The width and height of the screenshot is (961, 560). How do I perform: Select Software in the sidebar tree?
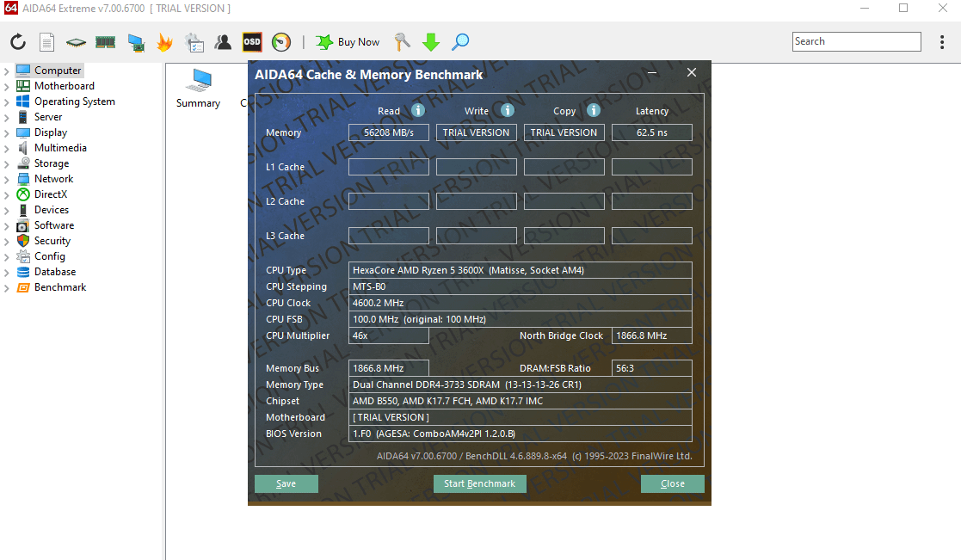click(x=54, y=225)
